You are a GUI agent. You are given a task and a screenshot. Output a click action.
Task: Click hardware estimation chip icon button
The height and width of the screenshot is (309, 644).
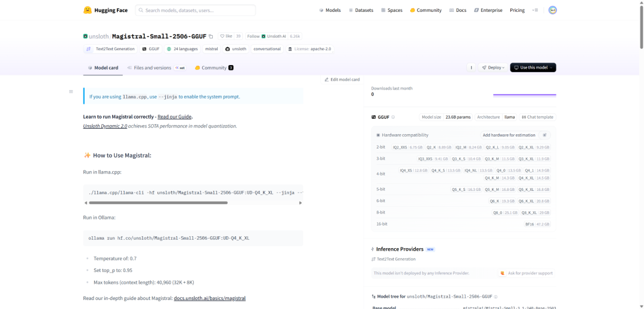click(544, 135)
